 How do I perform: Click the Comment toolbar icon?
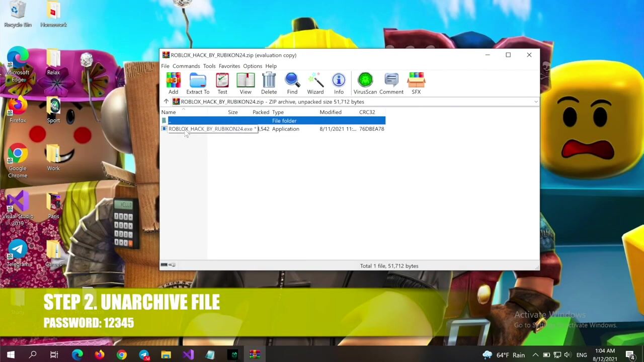(391, 83)
